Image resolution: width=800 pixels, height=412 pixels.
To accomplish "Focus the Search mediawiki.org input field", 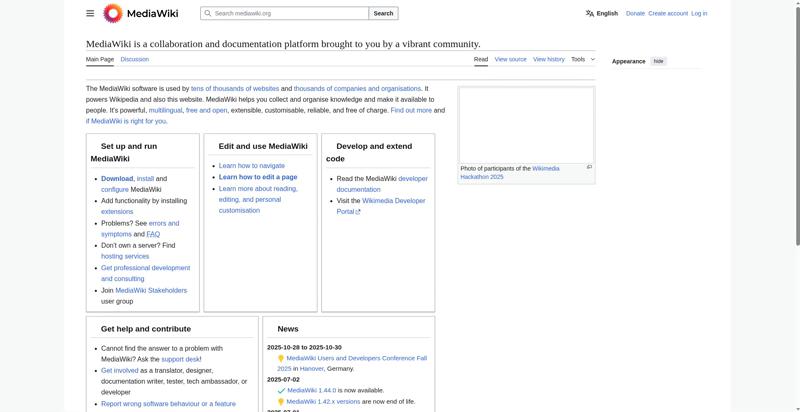I will click(x=285, y=13).
